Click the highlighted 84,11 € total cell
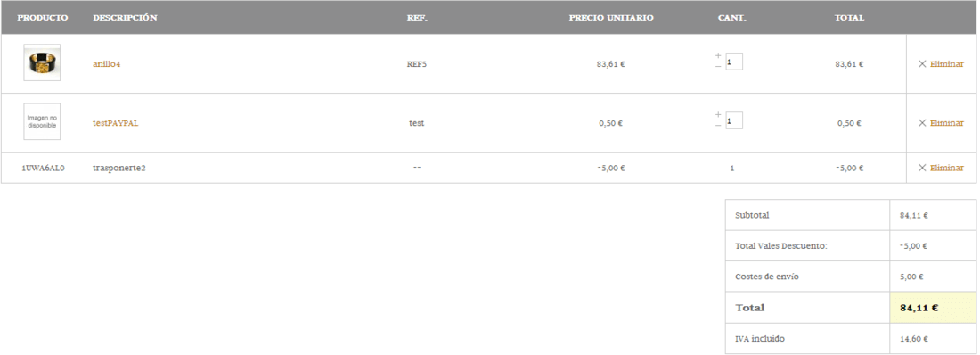Viewport: 980px width, 355px height. pos(933,308)
